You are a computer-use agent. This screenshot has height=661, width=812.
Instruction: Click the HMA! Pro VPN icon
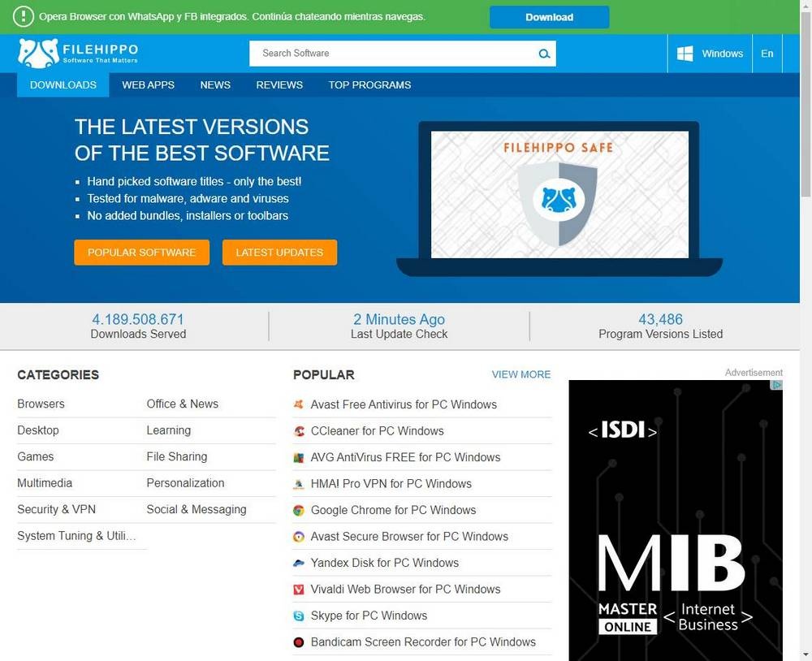click(x=299, y=483)
